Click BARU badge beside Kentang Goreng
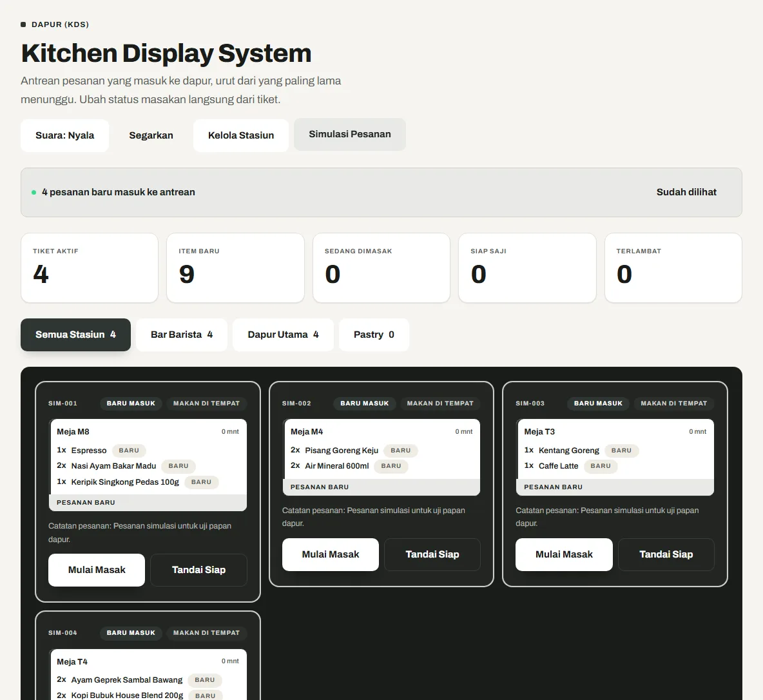 621,451
